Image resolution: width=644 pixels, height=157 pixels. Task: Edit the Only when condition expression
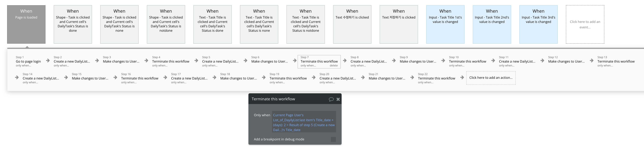(304, 122)
